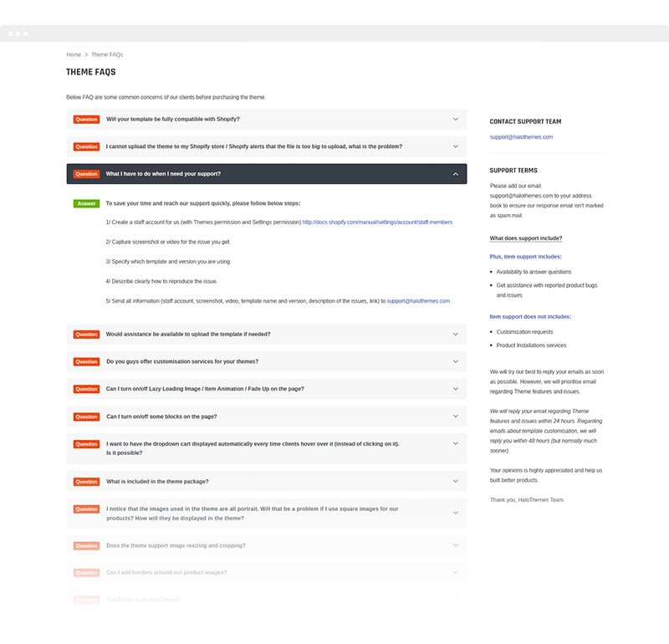Open the Shopify staff-members docs link
669x644 pixels.
(x=377, y=222)
